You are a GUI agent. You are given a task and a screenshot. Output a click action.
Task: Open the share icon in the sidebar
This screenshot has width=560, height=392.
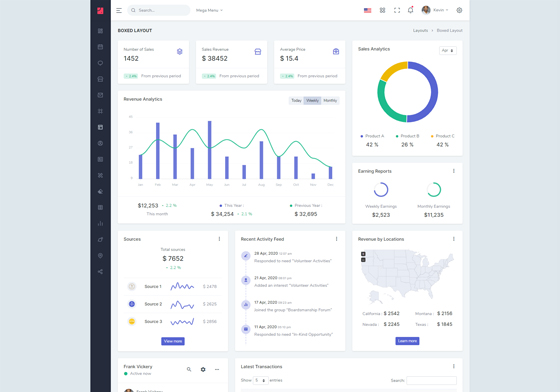100,272
